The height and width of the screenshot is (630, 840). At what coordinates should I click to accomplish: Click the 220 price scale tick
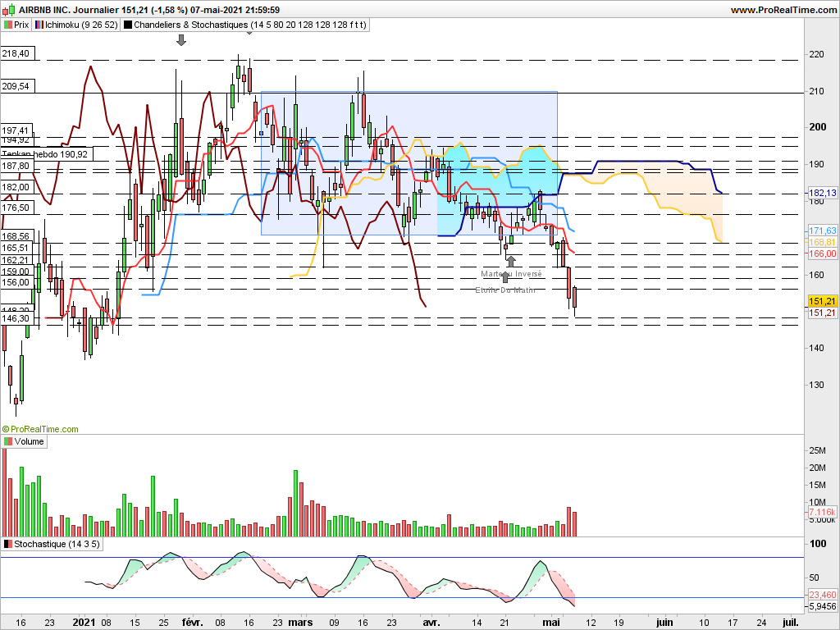(817, 54)
